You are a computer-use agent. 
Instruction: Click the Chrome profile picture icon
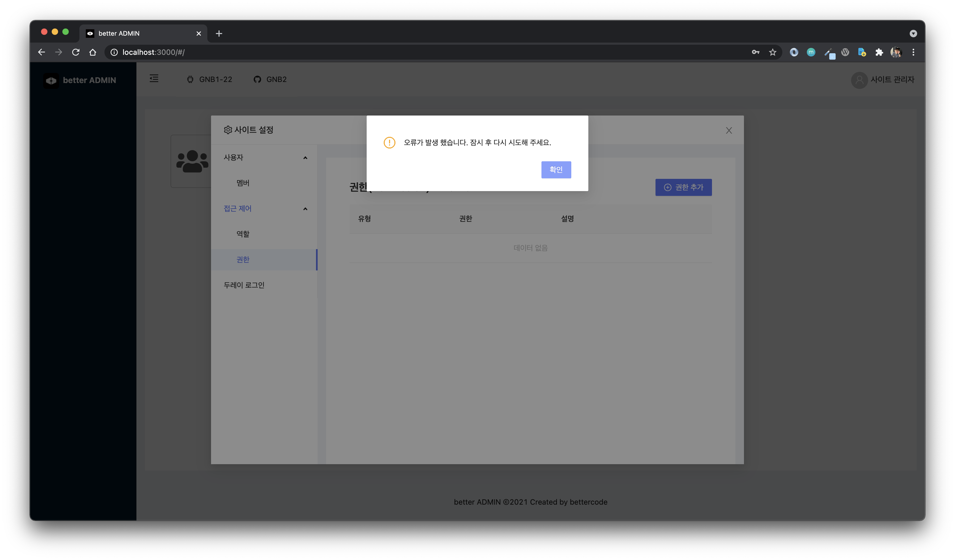(896, 52)
